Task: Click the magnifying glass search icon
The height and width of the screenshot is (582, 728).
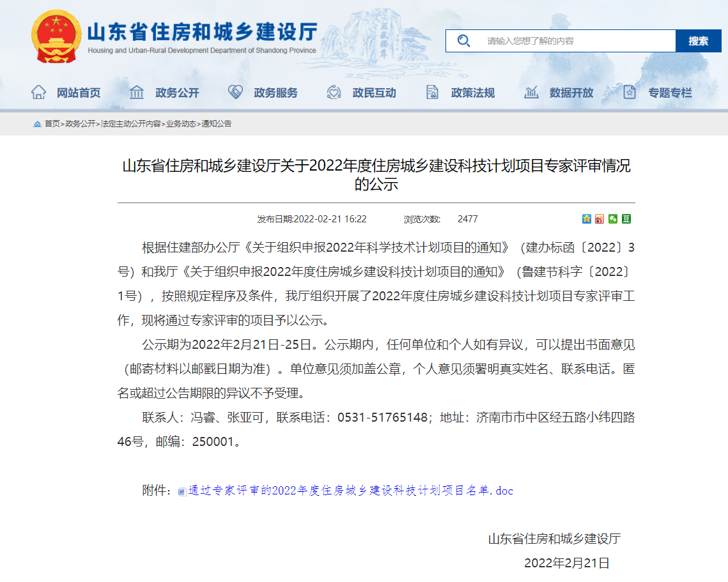Action: tap(463, 40)
